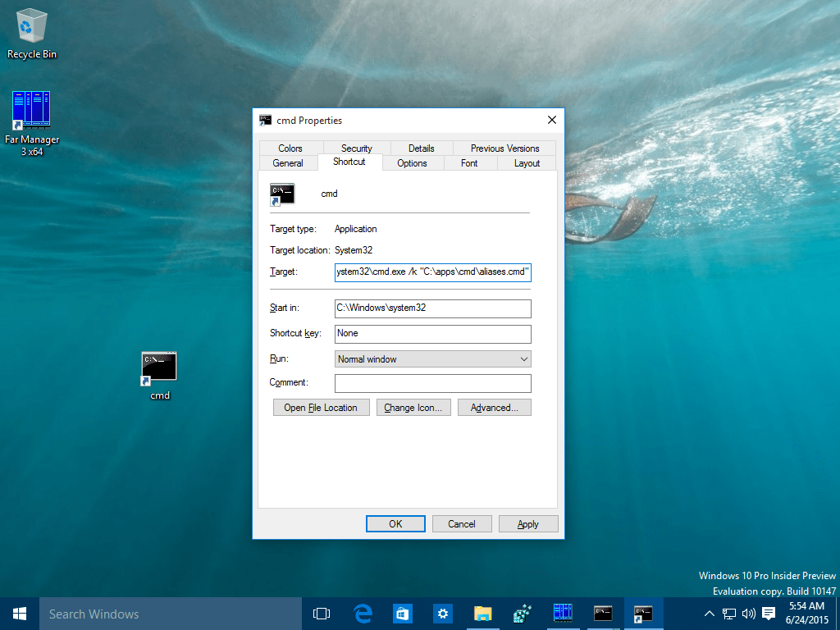Click the Open File Location button

click(321, 407)
